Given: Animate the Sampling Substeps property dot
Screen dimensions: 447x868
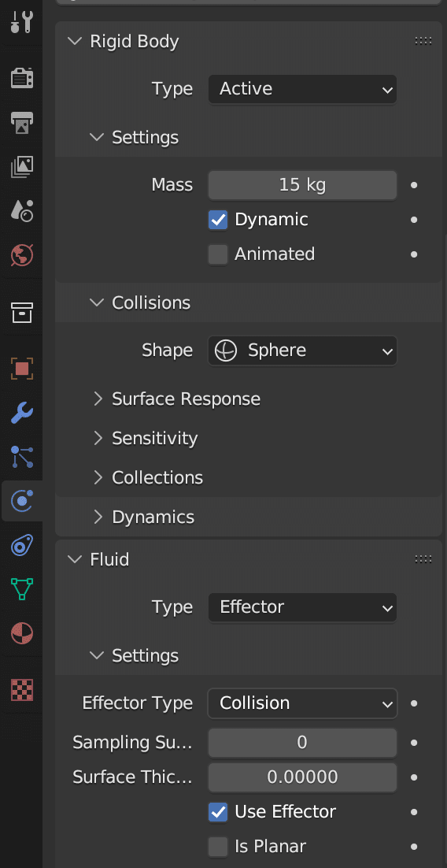Looking at the screenshot, I should tap(414, 743).
